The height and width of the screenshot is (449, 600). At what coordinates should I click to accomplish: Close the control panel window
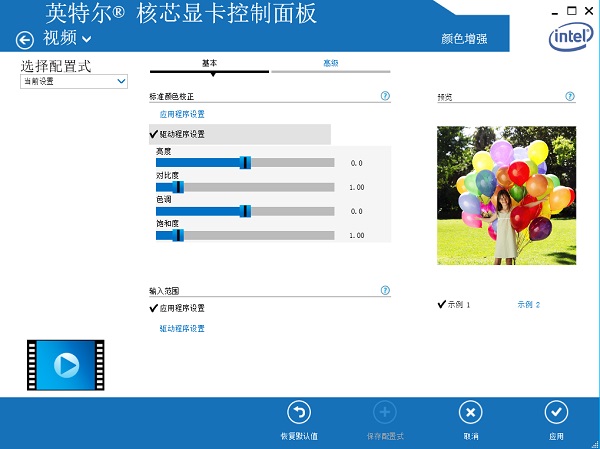pos(589,11)
